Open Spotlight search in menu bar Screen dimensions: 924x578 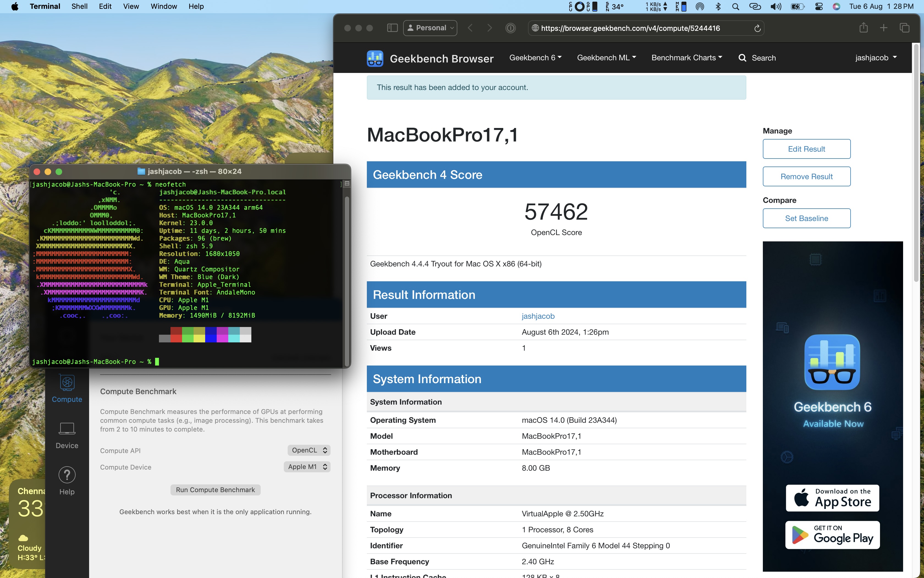(x=735, y=7)
